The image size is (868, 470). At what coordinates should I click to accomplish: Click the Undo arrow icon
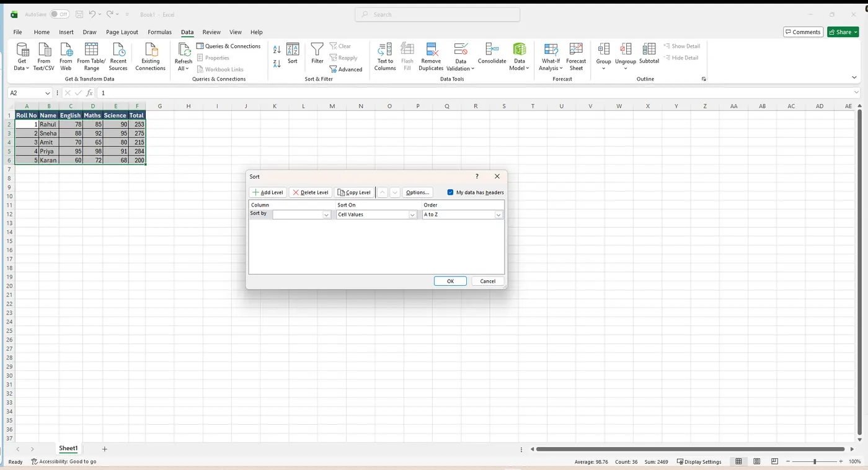point(92,14)
